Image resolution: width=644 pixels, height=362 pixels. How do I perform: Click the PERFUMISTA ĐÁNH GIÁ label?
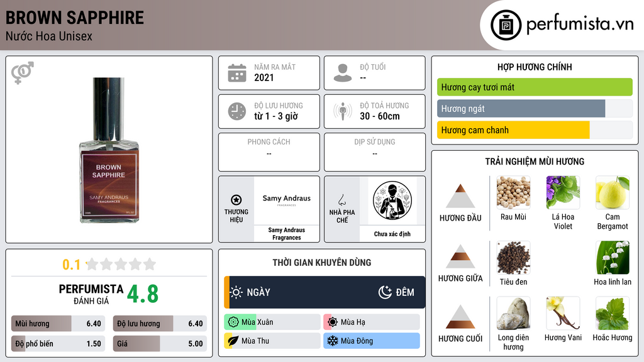[91, 294]
